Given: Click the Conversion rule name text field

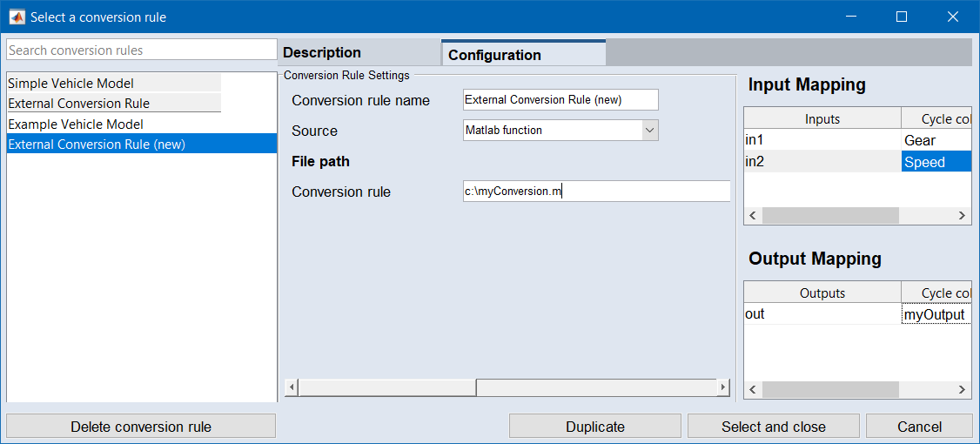Looking at the screenshot, I should (560, 100).
